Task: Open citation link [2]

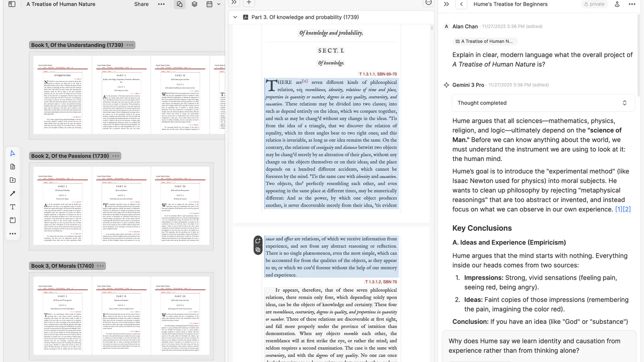Action: [x=627, y=209]
